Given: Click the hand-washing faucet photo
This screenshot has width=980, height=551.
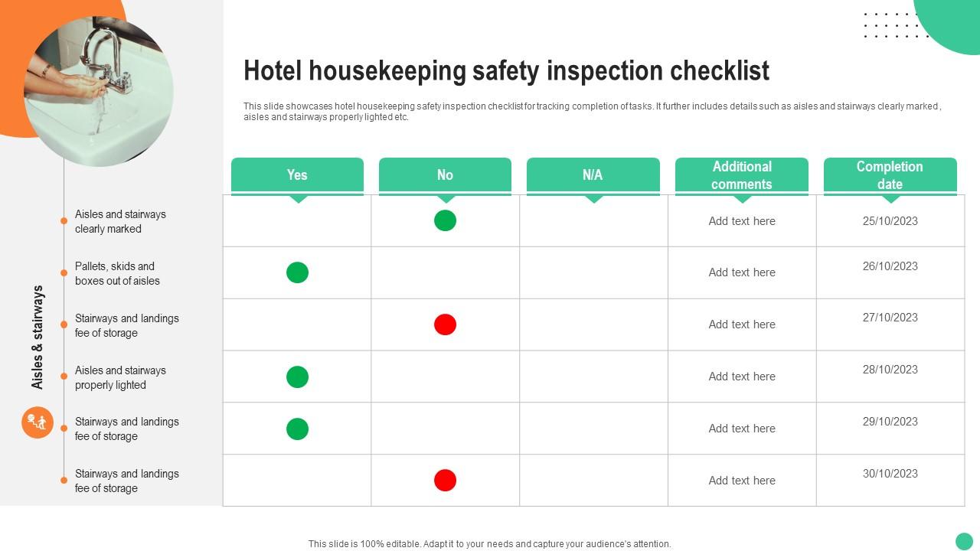Looking at the screenshot, I should tap(99, 90).
